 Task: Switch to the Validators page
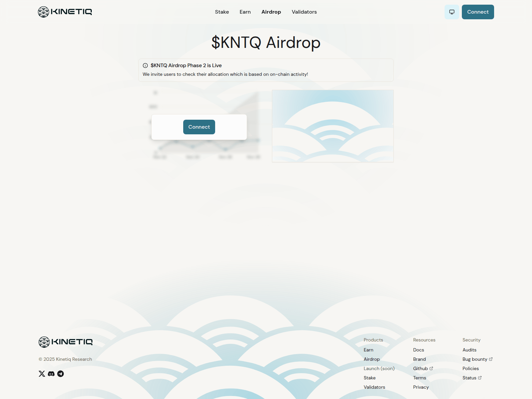(x=304, y=12)
